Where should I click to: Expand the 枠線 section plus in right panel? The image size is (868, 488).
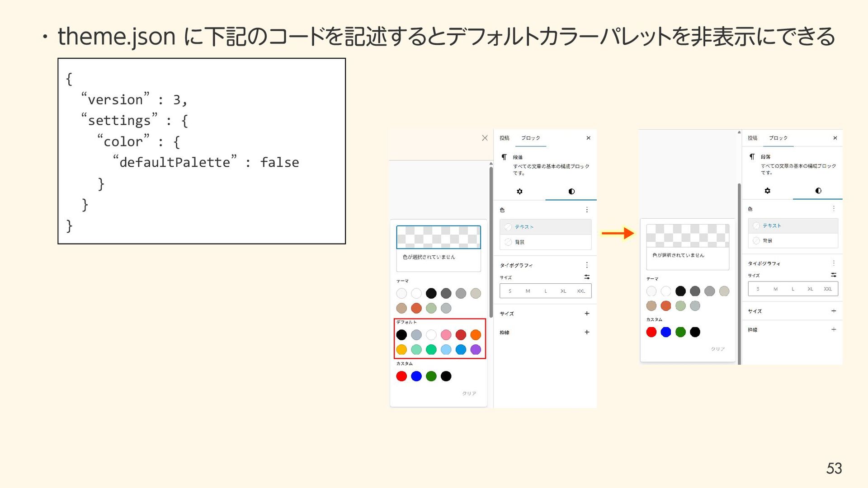[x=834, y=329]
